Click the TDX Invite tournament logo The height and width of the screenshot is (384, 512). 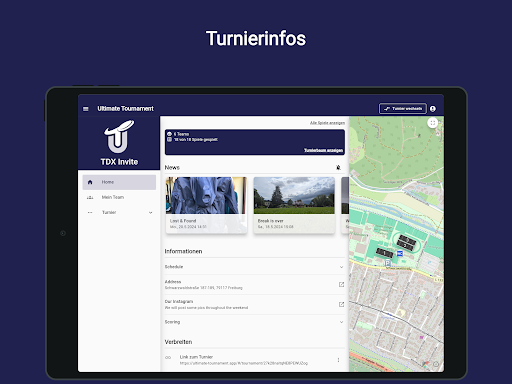(x=119, y=136)
